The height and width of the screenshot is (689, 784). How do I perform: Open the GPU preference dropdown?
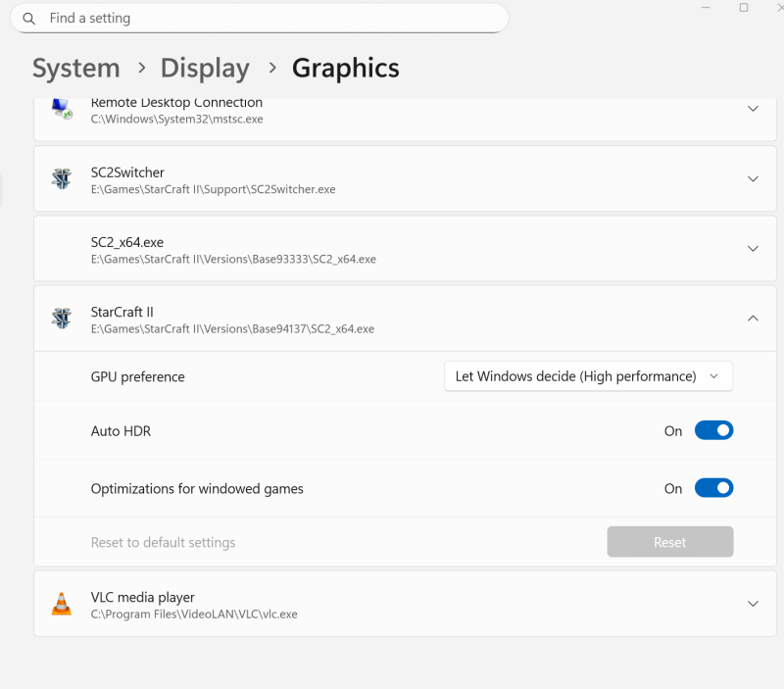point(588,376)
